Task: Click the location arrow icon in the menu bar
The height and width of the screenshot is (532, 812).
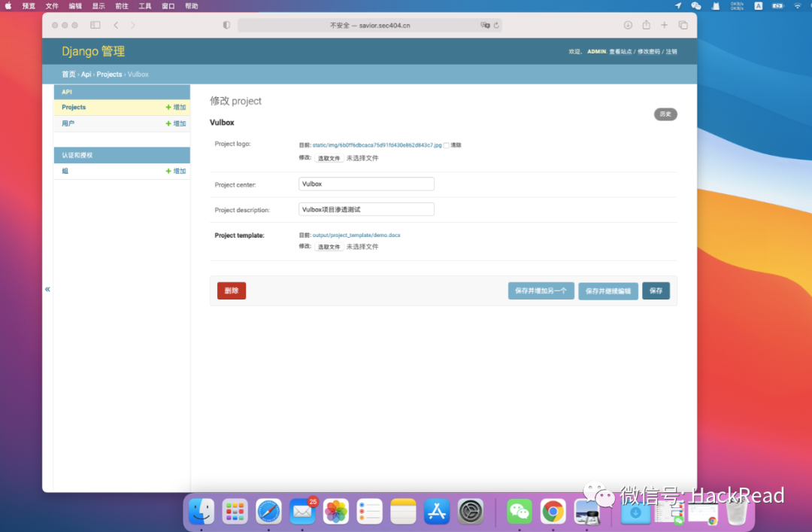Action: (678, 6)
